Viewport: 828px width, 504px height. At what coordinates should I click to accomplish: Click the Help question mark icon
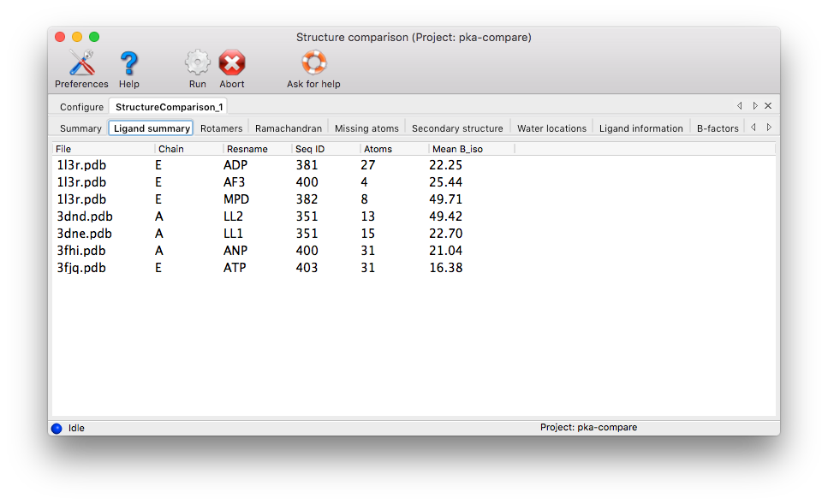click(x=128, y=63)
